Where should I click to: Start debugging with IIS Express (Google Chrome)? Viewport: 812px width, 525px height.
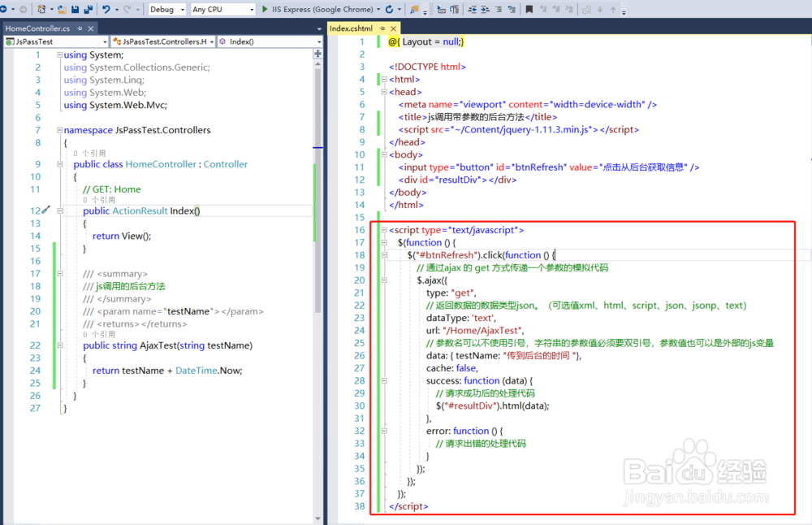(317, 9)
